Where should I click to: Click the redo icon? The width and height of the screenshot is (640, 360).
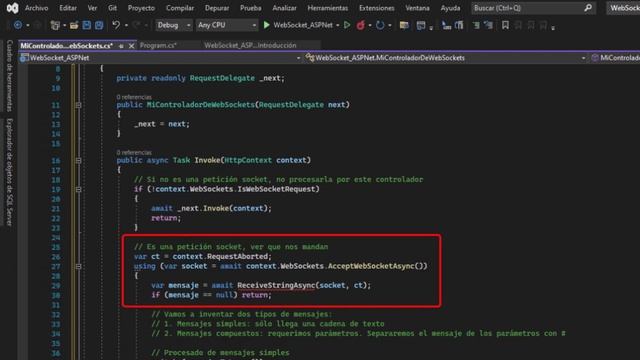coord(137,25)
